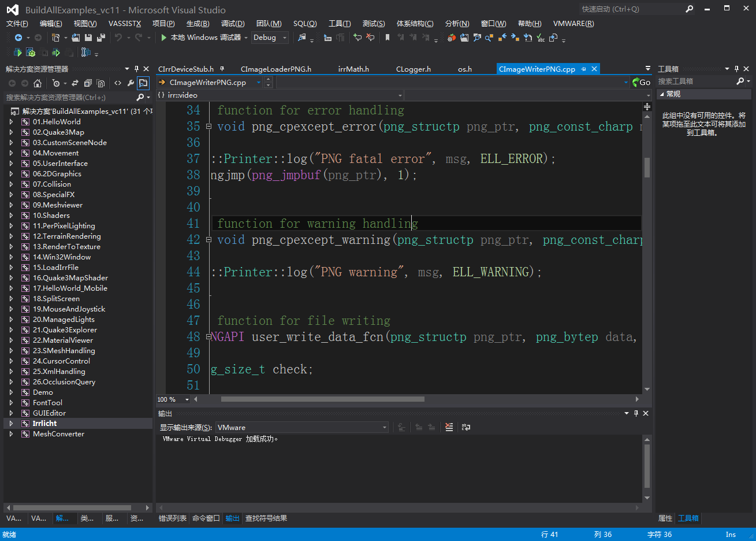This screenshot has width=756, height=541.
Task: Click the navigate backward arrow icon
Action: [18, 38]
